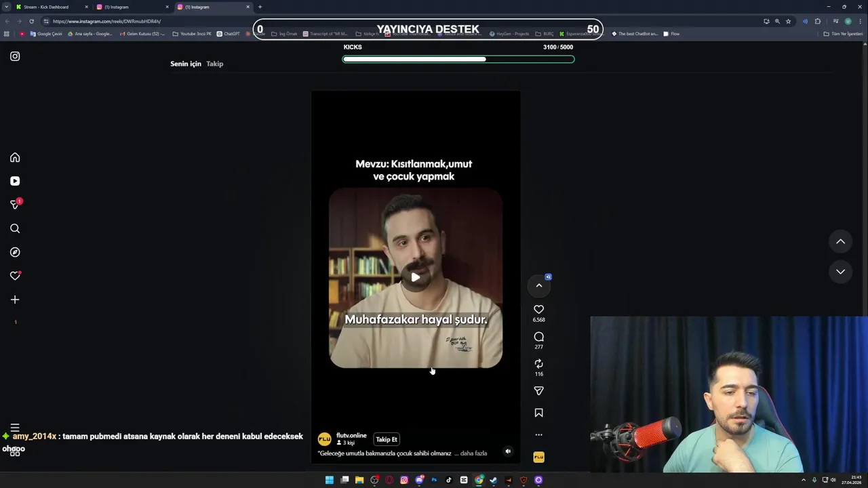Expand the caption with daha fazla
868x488 pixels.
pyautogui.click(x=473, y=453)
